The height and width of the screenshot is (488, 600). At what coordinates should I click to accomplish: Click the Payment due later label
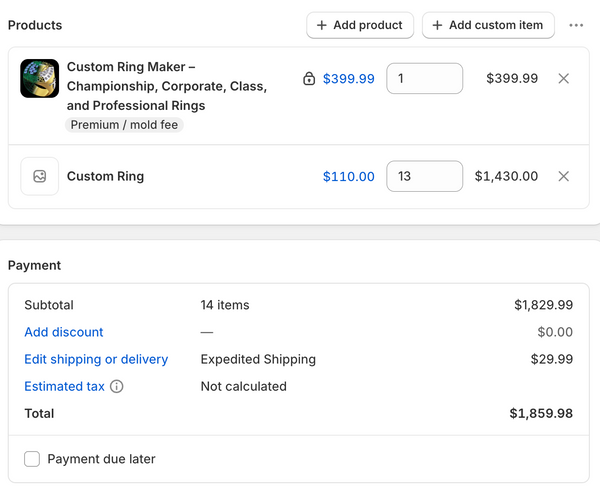[101, 459]
